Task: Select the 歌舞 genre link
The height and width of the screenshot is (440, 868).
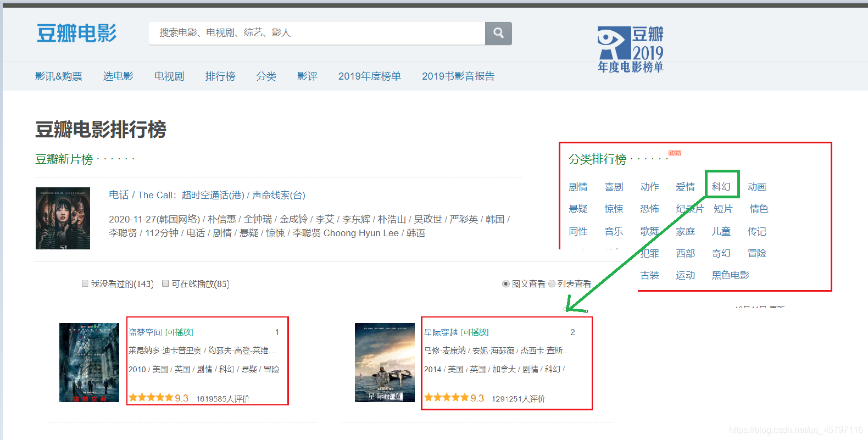Action: click(649, 231)
